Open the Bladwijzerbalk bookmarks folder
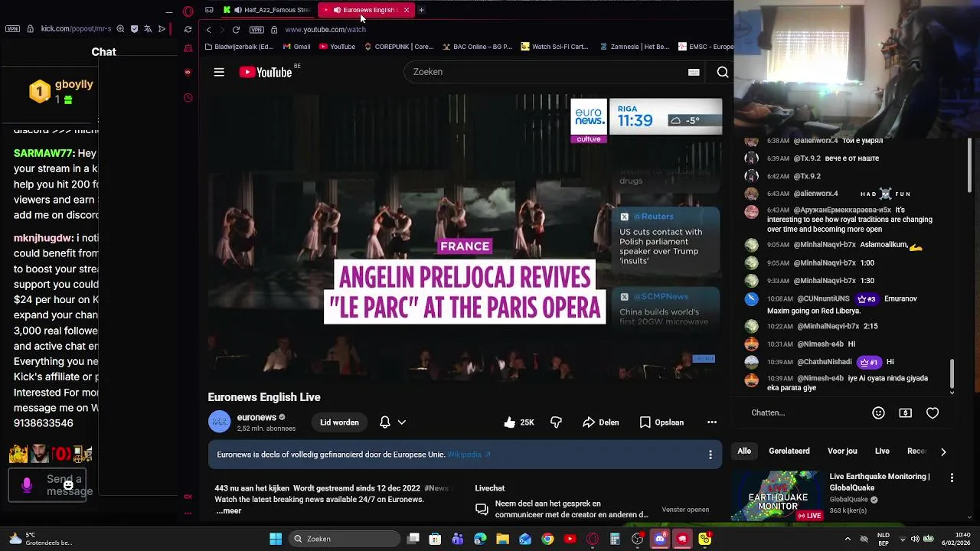Viewport: 980px width, 551px height. pyautogui.click(x=239, y=47)
